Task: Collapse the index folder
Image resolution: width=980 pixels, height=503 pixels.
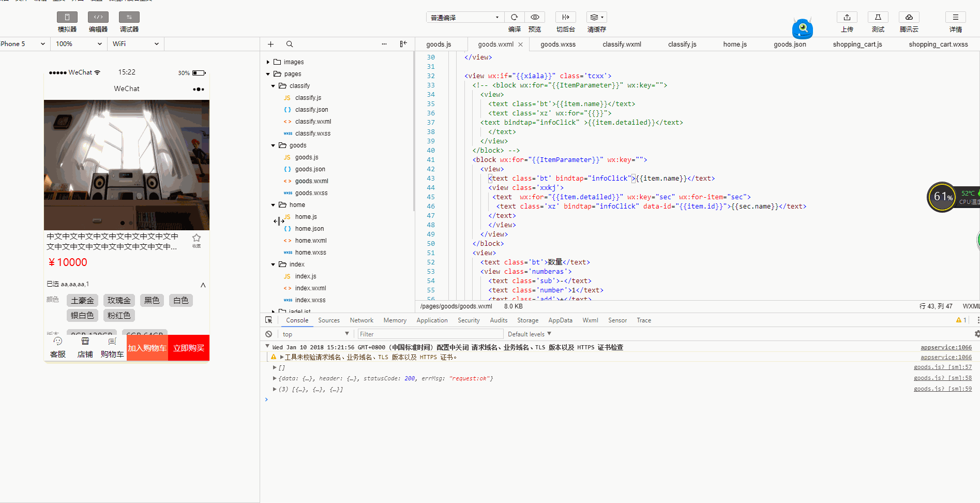Action: pos(273,264)
